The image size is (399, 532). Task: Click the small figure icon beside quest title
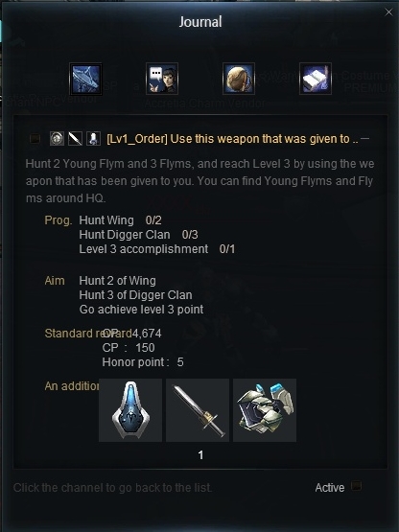(93, 139)
